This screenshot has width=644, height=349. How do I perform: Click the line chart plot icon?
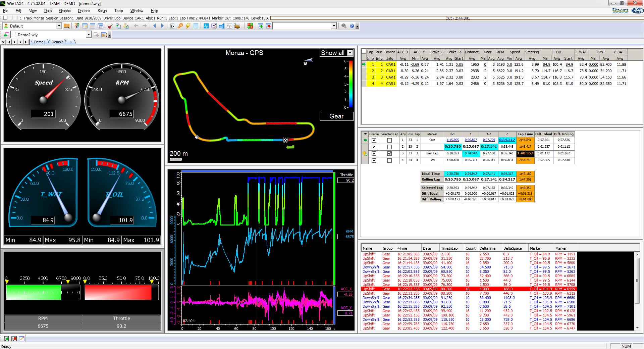click(214, 26)
